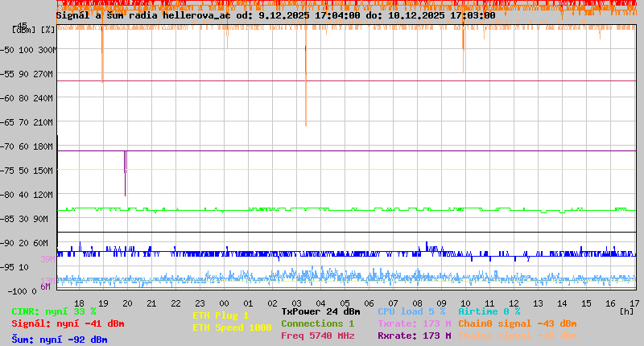Click the -70 60 180M axis label

tap(27, 146)
